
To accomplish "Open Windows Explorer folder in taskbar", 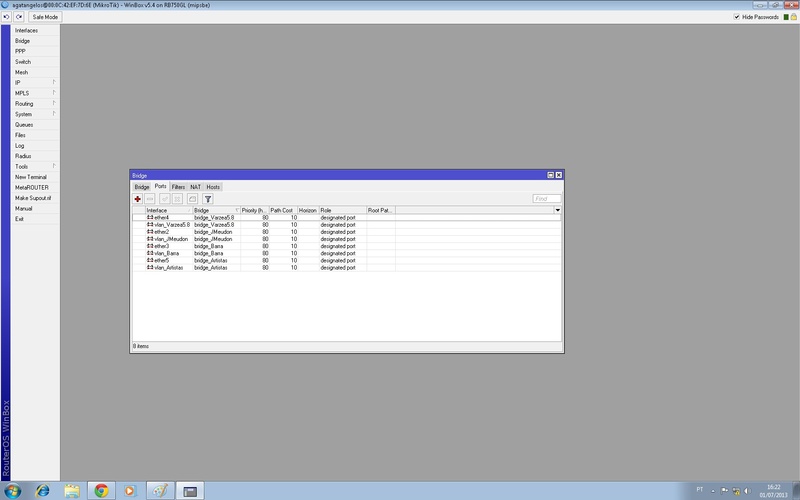I will (72, 491).
